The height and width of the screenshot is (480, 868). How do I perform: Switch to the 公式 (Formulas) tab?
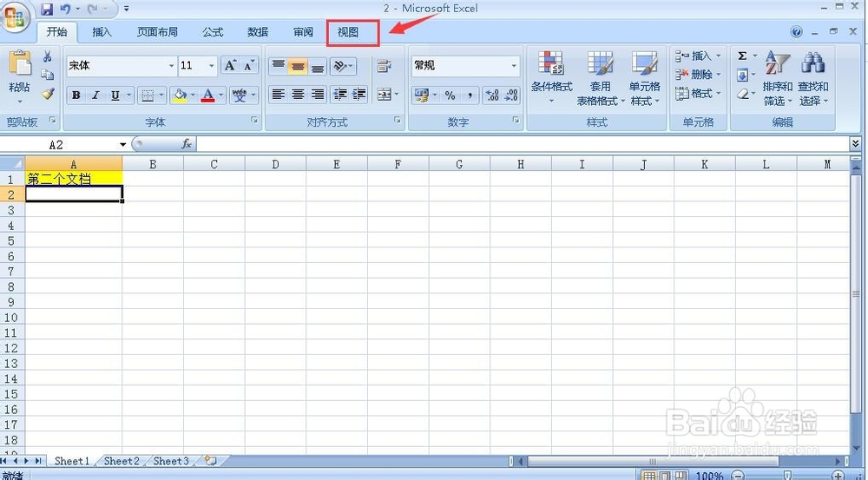(x=213, y=32)
